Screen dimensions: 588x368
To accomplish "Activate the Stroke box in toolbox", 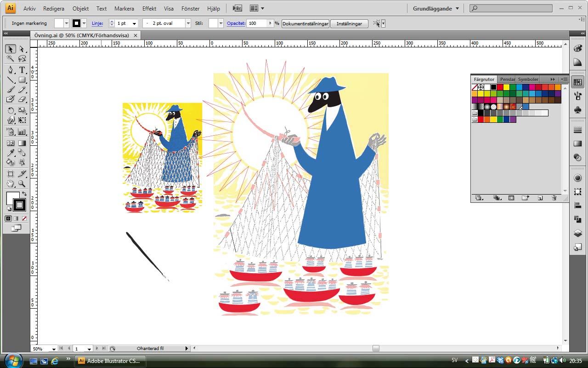I will [20, 205].
